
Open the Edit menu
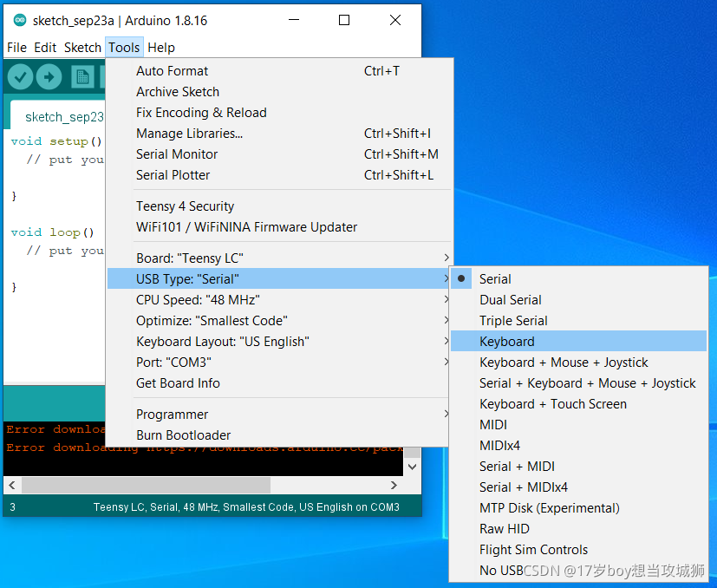coord(45,47)
